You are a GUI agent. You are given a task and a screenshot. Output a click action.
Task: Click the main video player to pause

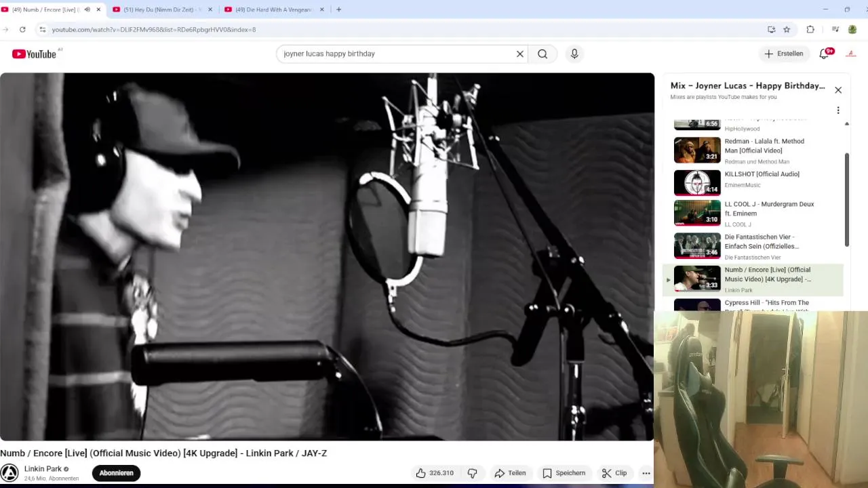pyautogui.click(x=327, y=256)
